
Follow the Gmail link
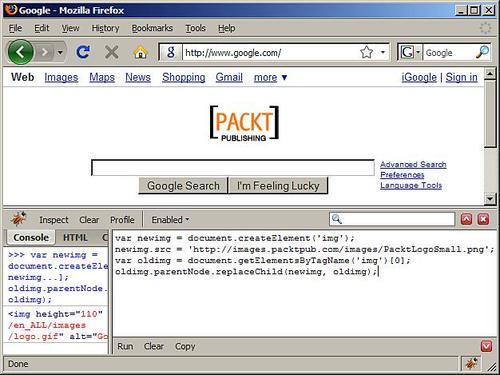tap(229, 77)
